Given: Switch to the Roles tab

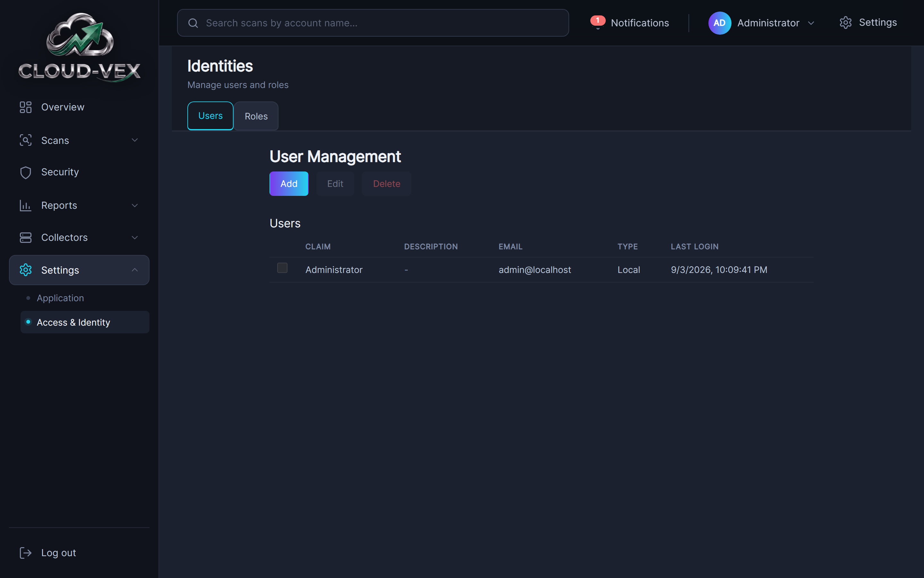Looking at the screenshot, I should (256, 116).
